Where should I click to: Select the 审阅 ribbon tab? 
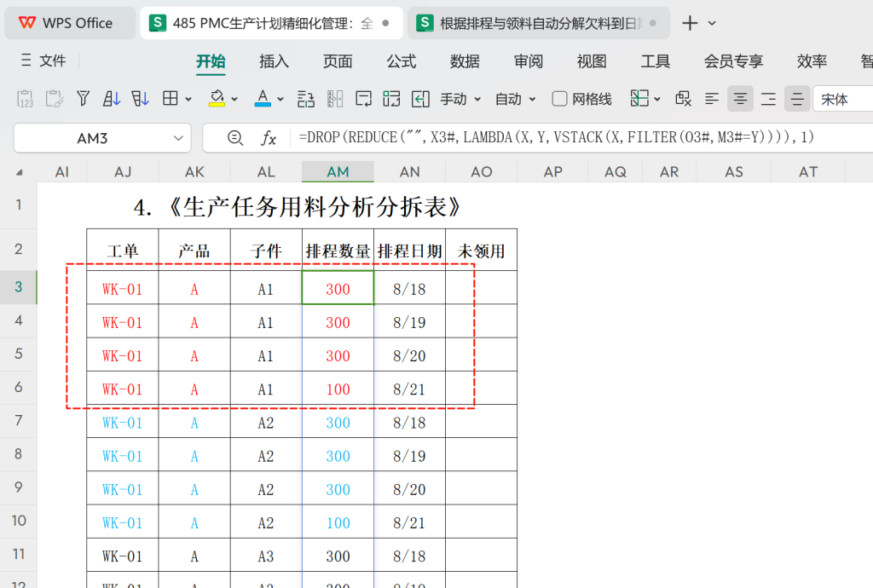pos(528,61)
